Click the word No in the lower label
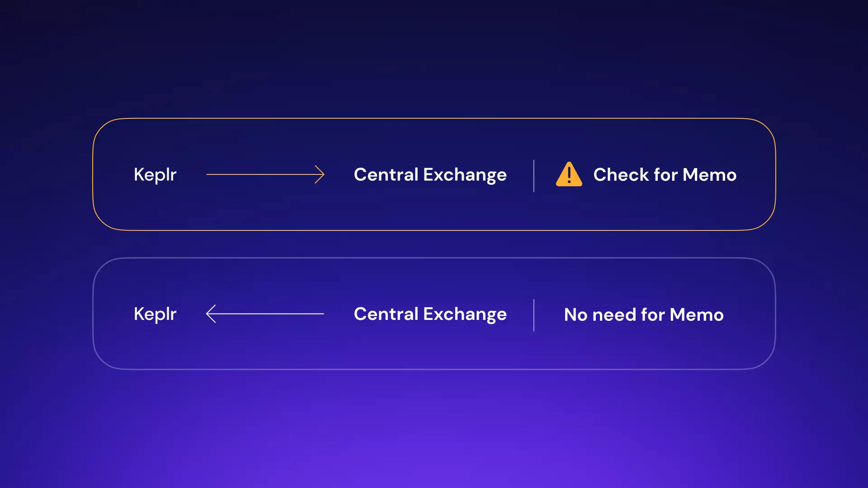This screenshot has height=488, width=868. [576, 314]
